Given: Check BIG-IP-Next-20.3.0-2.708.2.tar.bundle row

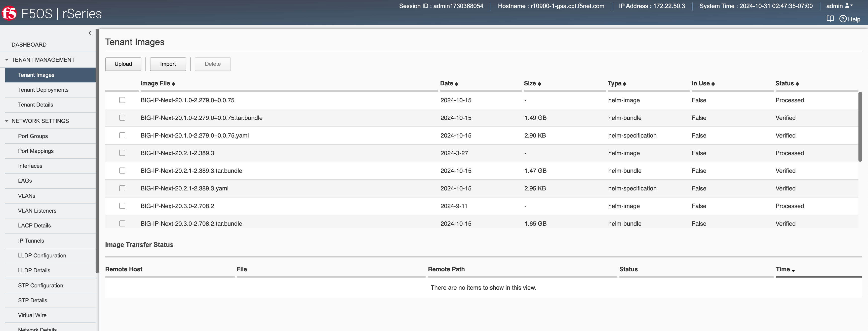Looking at the screenshot, I should 122,223.
